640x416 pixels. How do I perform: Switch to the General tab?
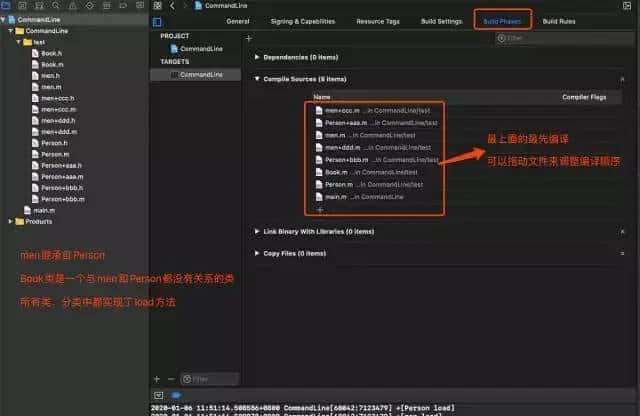click(x=238, y=21)
